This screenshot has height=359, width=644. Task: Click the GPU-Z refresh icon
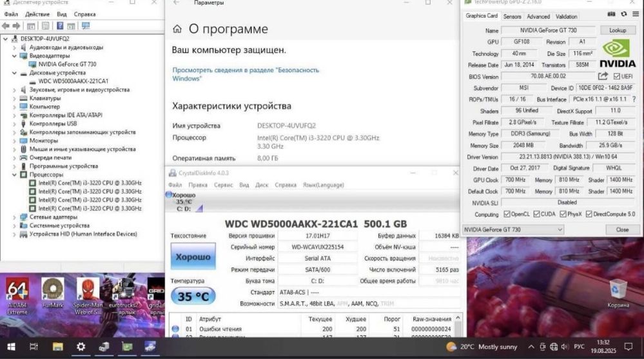click(x=623, y=14)
